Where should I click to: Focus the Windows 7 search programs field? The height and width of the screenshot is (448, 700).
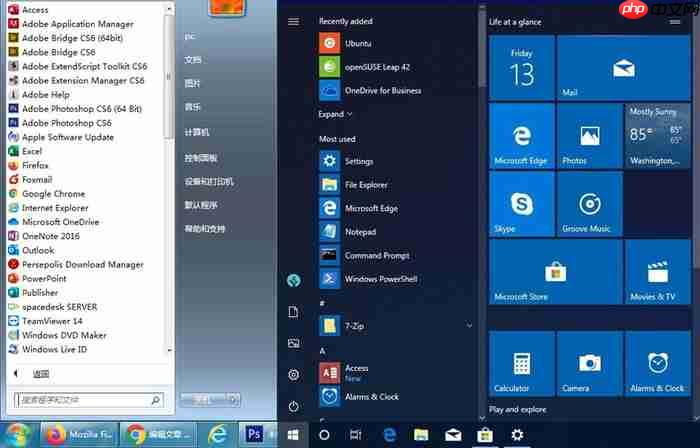[88, 400]
